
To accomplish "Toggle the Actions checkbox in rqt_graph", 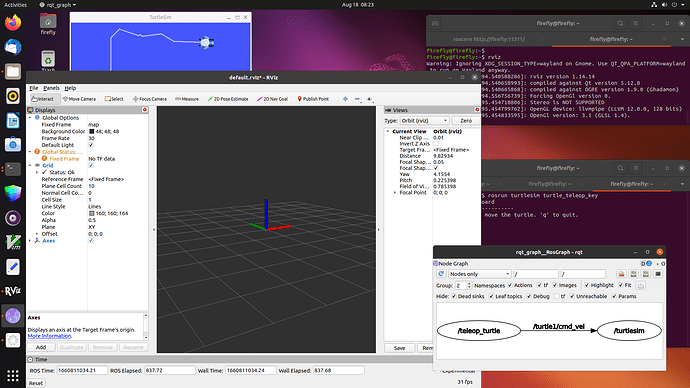I will point(510,285).
